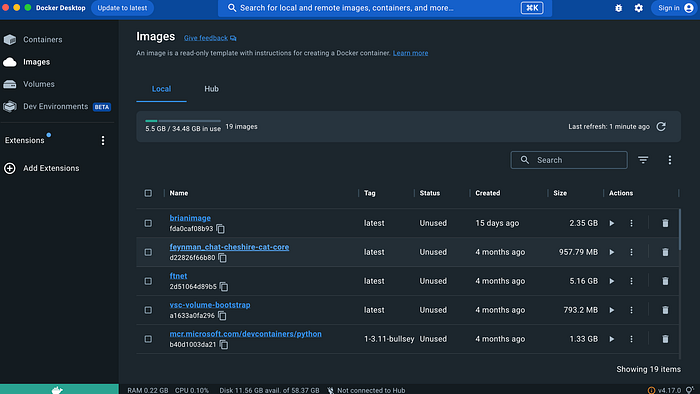Open the Extensions three-dot menu
700x394 pixels.
click(x=103, y=141)
